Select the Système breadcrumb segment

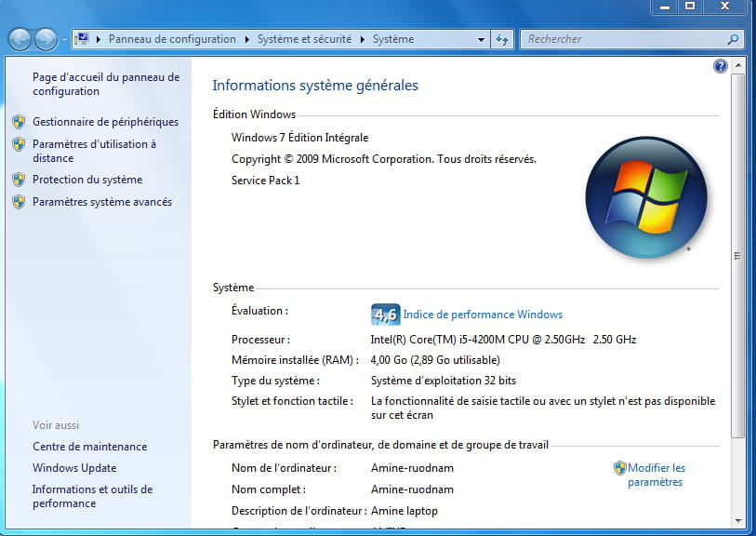pos(393,39)
